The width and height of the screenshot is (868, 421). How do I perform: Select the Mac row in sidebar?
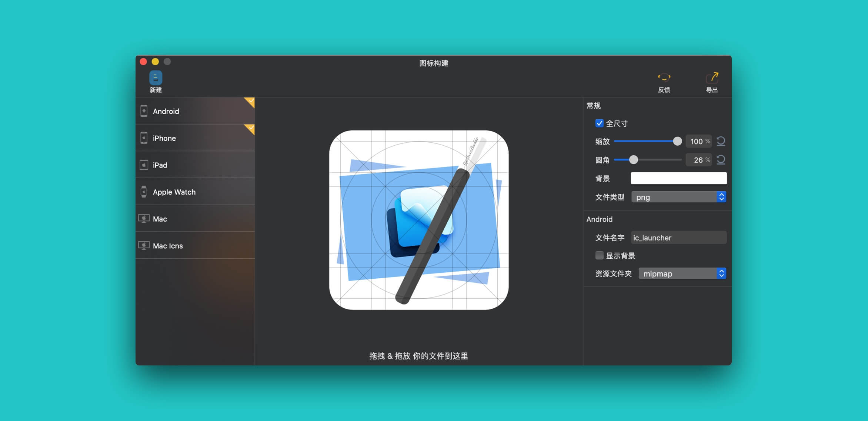tap(195, 219)
